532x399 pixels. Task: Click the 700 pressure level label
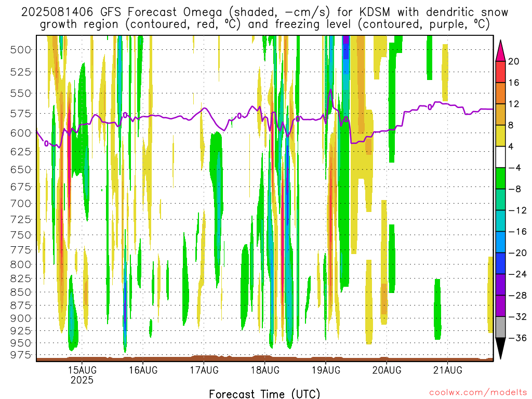[20, 204]
